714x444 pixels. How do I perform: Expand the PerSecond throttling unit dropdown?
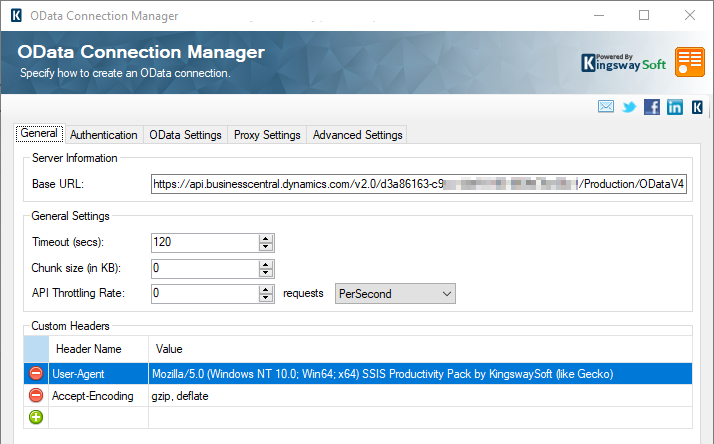click(x=395, y=294)
